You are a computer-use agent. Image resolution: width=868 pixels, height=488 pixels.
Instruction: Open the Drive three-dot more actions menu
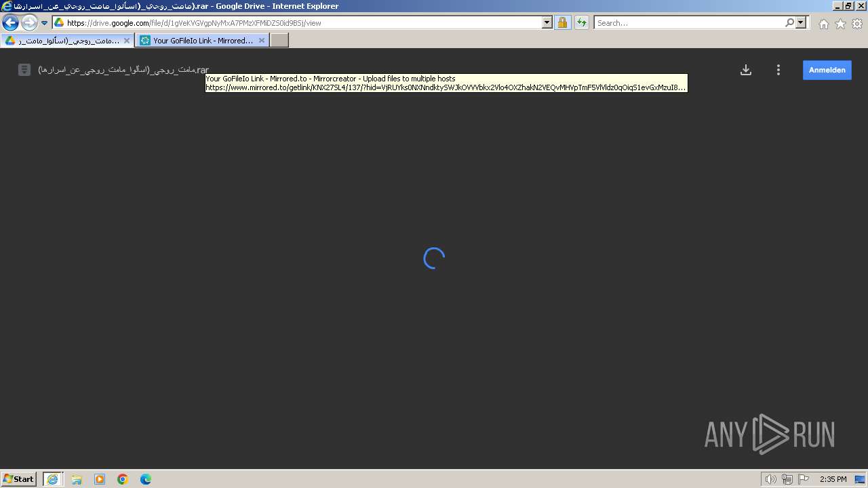(778, 70)
